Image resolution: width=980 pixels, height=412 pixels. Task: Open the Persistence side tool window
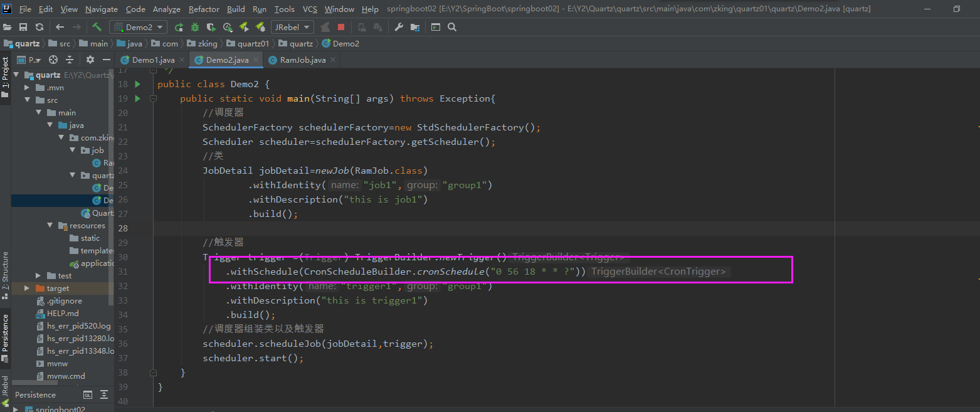tap(5, 337)
